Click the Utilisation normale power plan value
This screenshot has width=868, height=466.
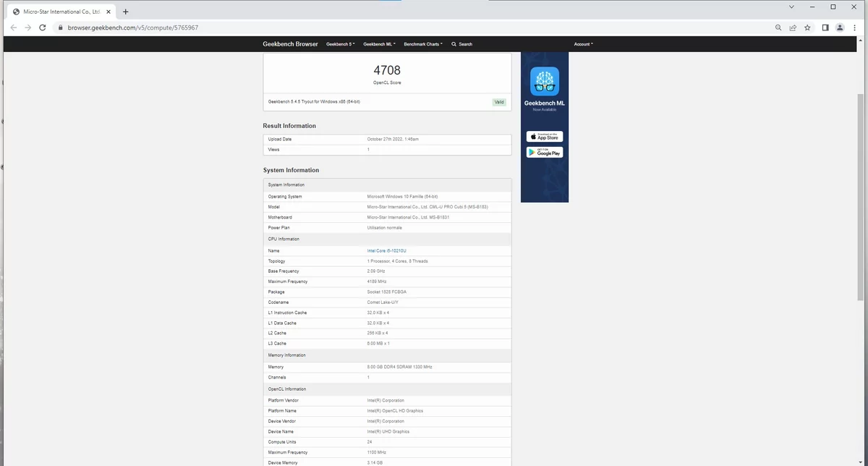point(385,228)
